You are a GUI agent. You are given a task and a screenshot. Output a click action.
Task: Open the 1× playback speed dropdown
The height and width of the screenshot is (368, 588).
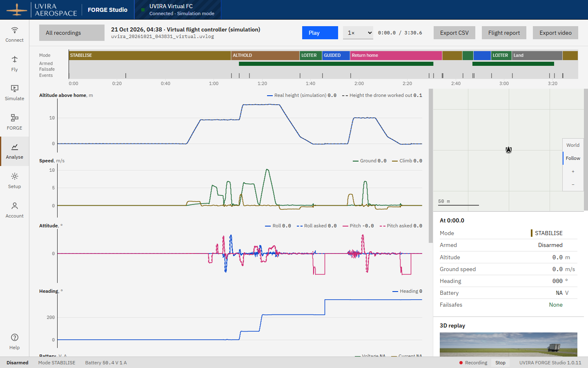click(x=358, y=33)
